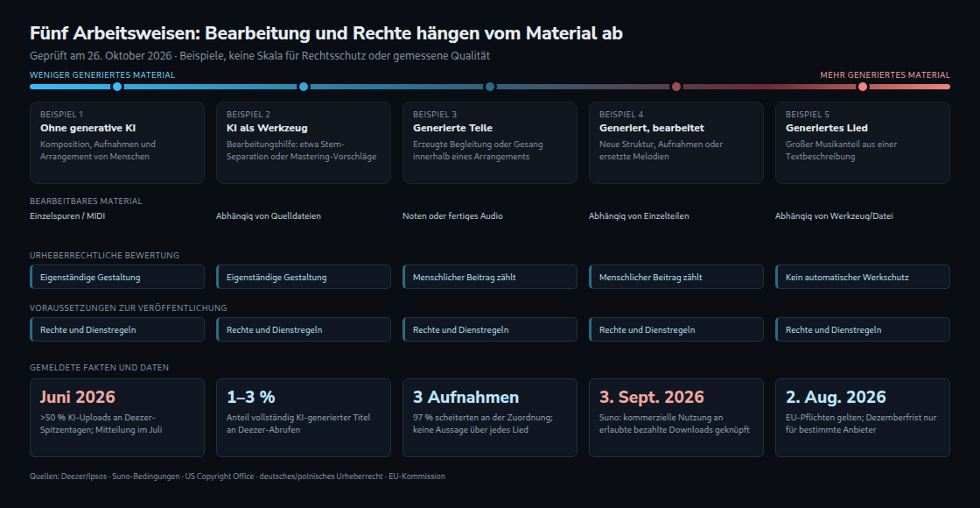Select the 'Noten oder fertiges Audio' entry
This screenshot has width=980, height=508.
click(452, 216)
